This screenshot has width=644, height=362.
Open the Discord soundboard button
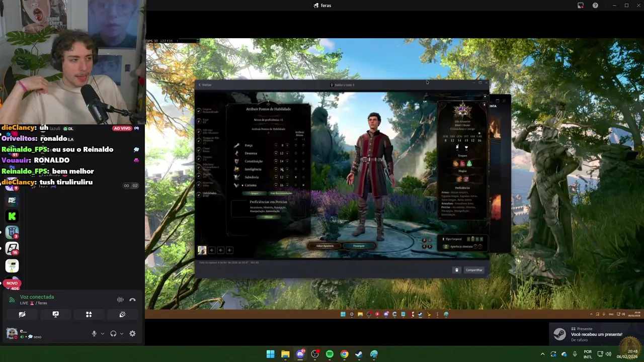[x=122, y=314]
